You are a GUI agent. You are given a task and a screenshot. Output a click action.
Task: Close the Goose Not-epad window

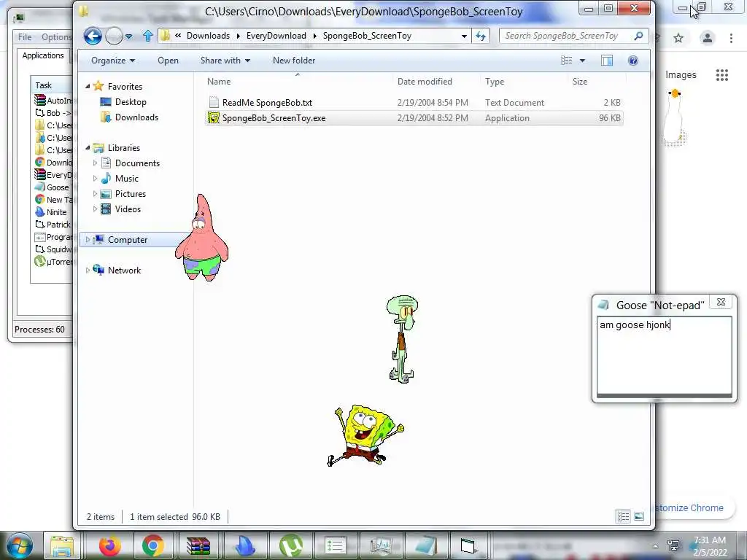point(721,302)
